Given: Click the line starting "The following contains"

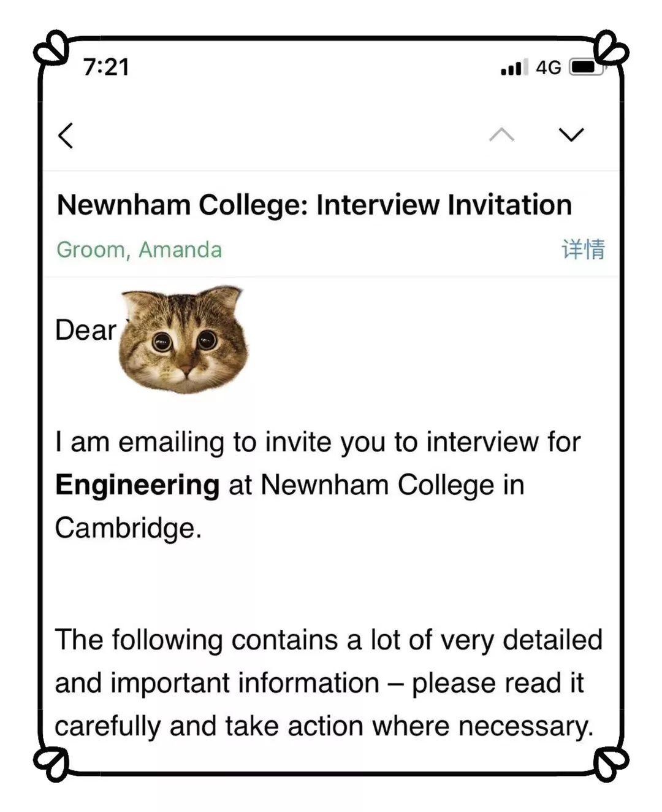Looking at the screenshot, I should click(329, 640).
